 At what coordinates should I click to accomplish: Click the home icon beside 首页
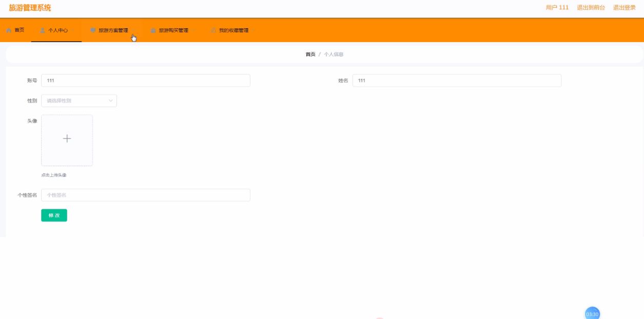pyautogui.click(x=9, y=30)
